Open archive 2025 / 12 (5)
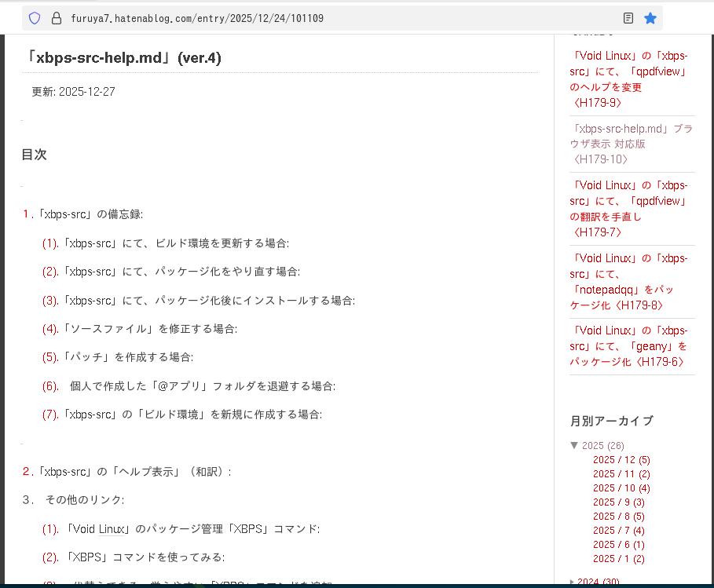The image size is (714, 588). 621,460
